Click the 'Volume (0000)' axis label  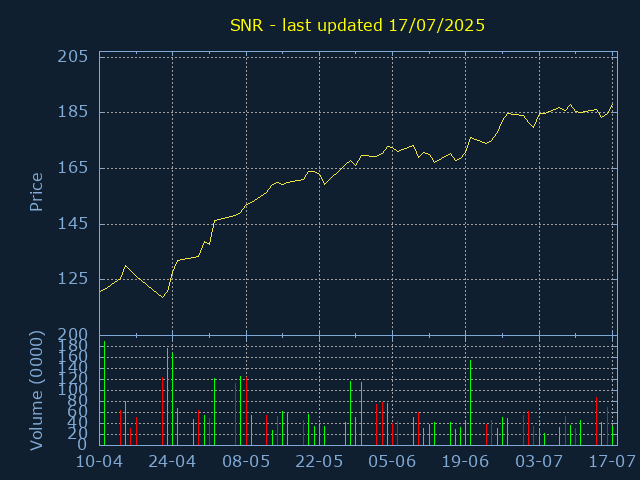(x=36, y=391)
